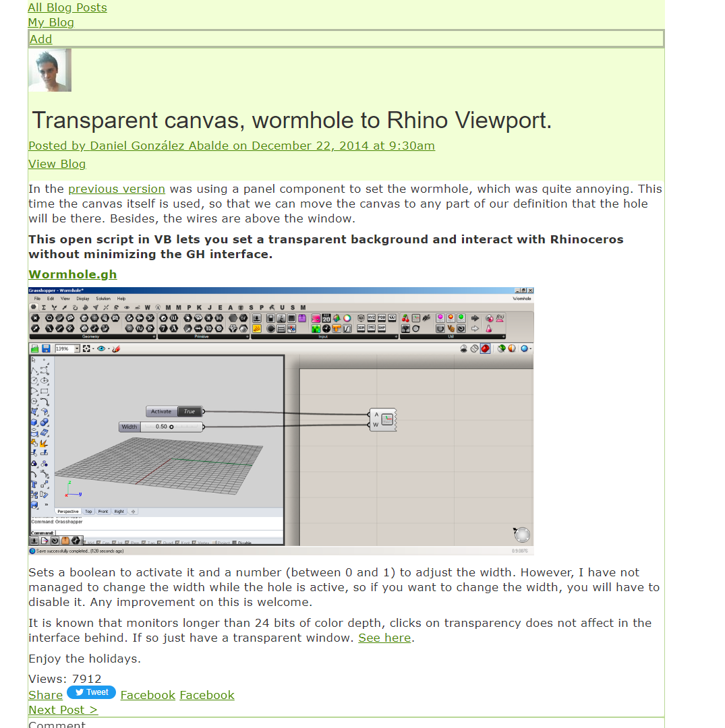Image resolution: width=725 pixels, height=728 pixels.
Task: Download the Wormhole.gh file link
Action: [x=72, y=274]
